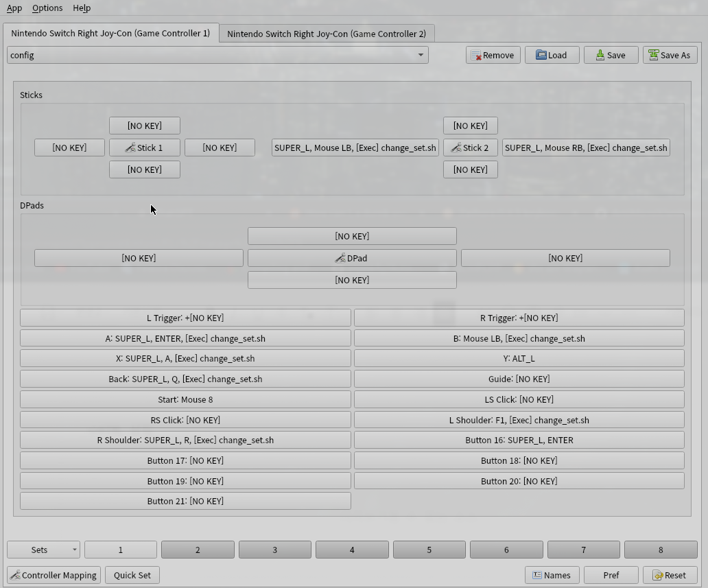The height and width of the screenshot is (588, 708).
Task: Edit DPad left [NO KEY] slot
Action: [x=139, y=259]
